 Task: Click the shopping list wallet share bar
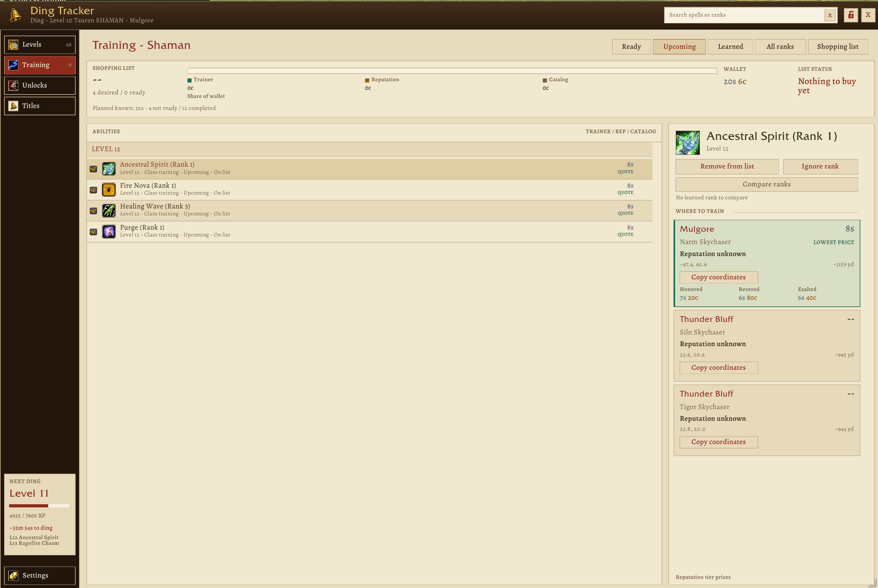(452, 71)
